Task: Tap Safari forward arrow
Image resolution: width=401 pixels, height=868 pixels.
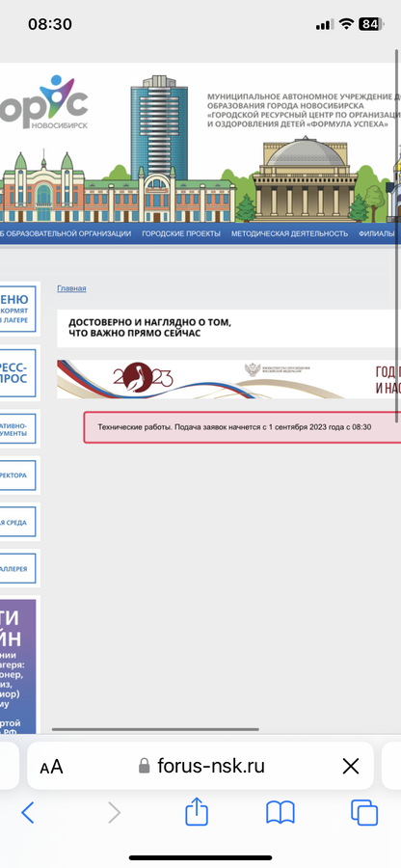Action: point(114,813)
